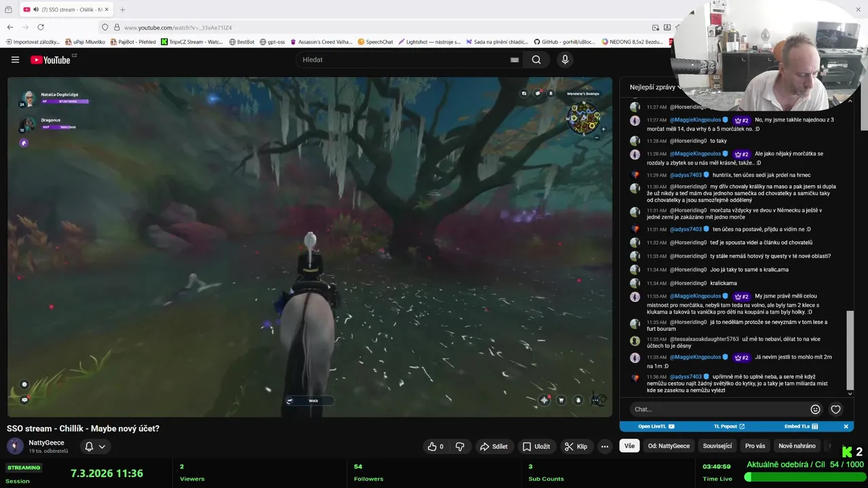The image size is (868, 488).
Task: Open the uPaji Mluvitko bookmark
Action: (x=85, y=42)
